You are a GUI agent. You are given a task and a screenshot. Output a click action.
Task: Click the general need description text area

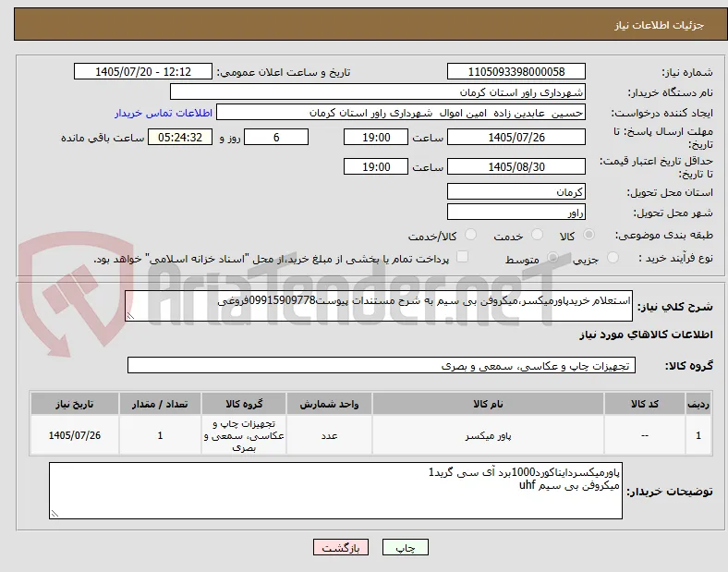[379, 306]
